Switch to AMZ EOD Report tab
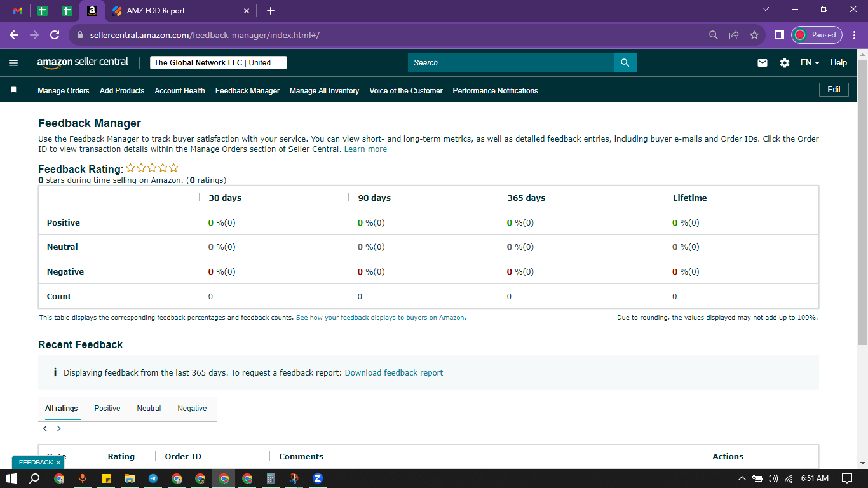Viewport: 868px width, 488px height. (181, 11)
